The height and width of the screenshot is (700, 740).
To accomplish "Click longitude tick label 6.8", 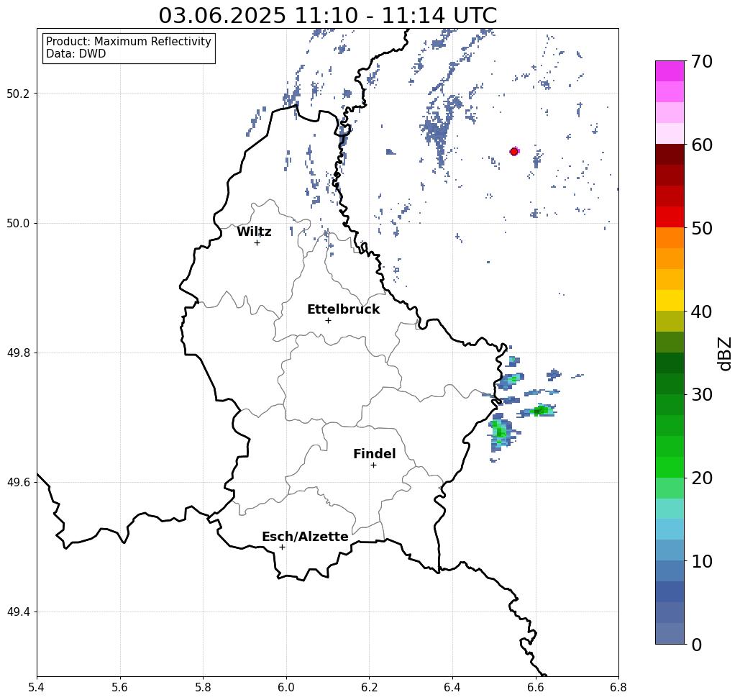I will 618,687.
